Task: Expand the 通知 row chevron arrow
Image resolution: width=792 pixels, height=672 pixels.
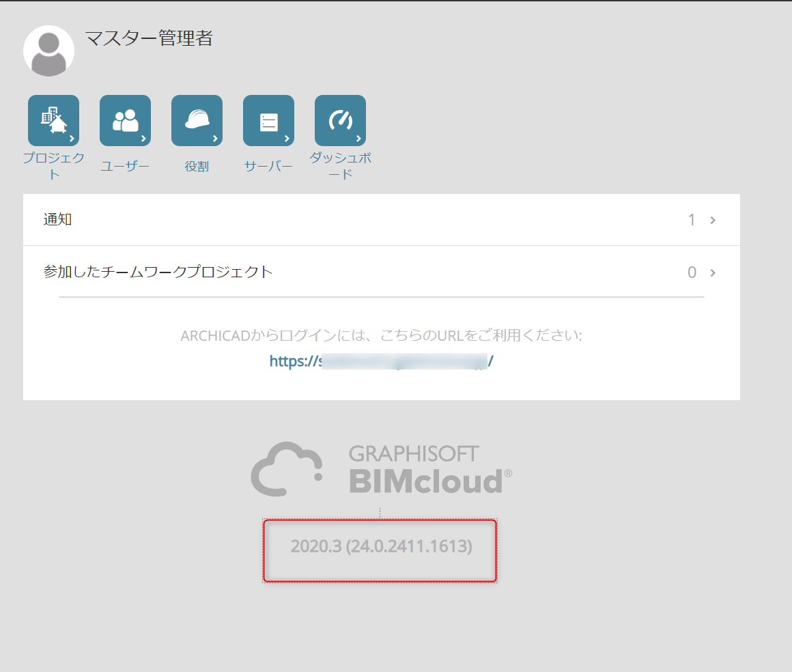Action: pos(713,220)
